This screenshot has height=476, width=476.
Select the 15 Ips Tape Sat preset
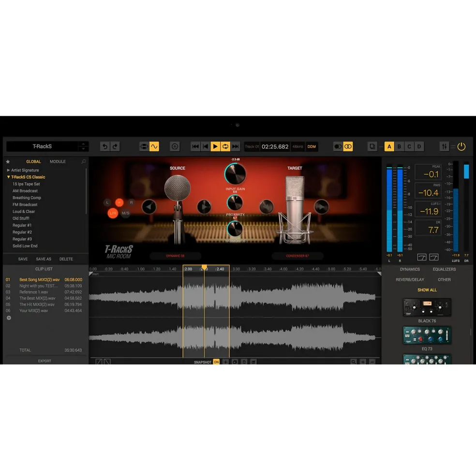(x=26, y=184)
